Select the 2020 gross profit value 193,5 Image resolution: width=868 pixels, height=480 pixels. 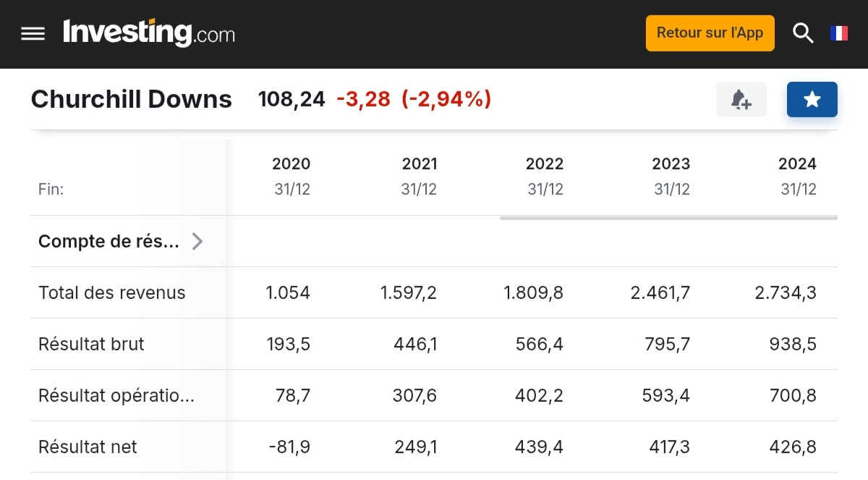click(x=289, y=344)
